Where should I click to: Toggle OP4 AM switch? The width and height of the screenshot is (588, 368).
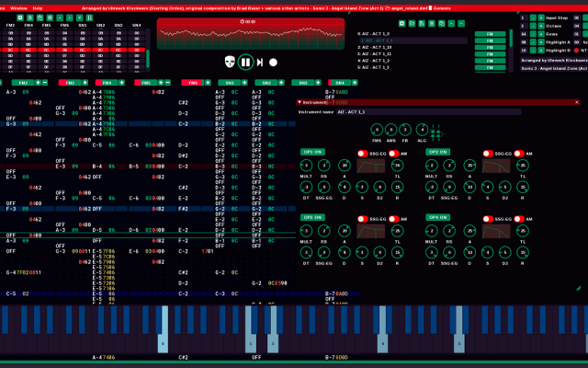click(x=519, y=219)
